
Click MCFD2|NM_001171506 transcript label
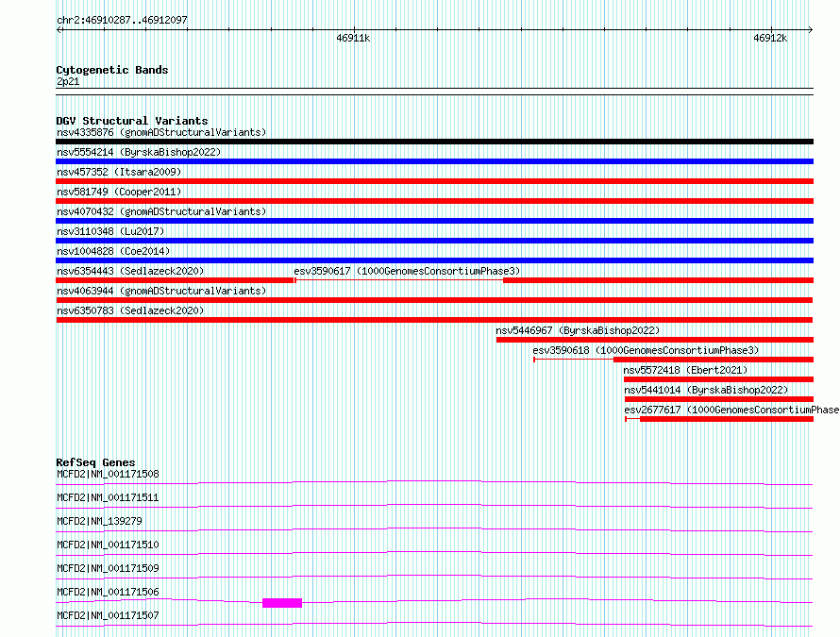point(108,592)
